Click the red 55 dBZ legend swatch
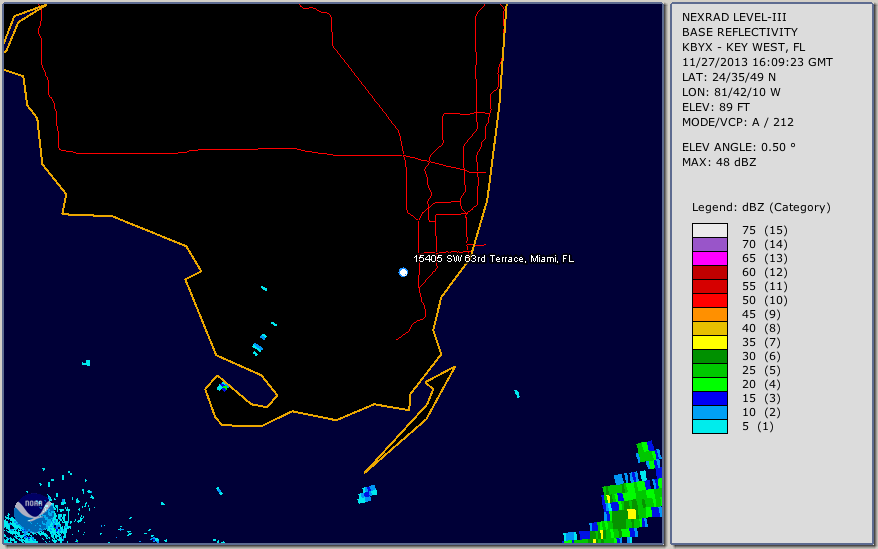This screenshot has height=549, width=878. (709, 286)
